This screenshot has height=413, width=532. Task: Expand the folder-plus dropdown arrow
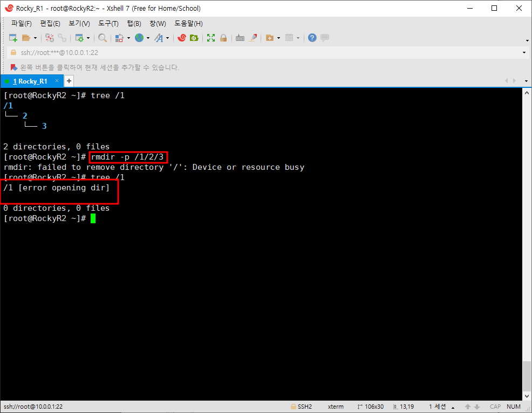coord(278,38)
